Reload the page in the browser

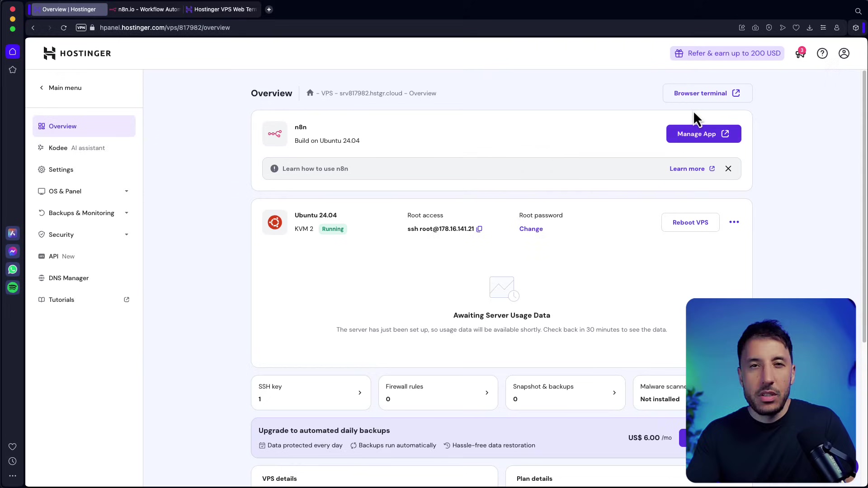point(64,28)
